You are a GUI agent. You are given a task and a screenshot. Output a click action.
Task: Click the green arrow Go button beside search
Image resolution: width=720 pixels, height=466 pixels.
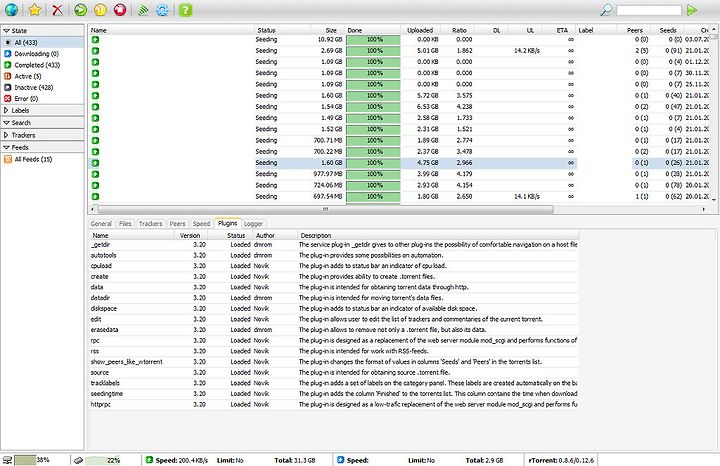click(x=692, y=10)
